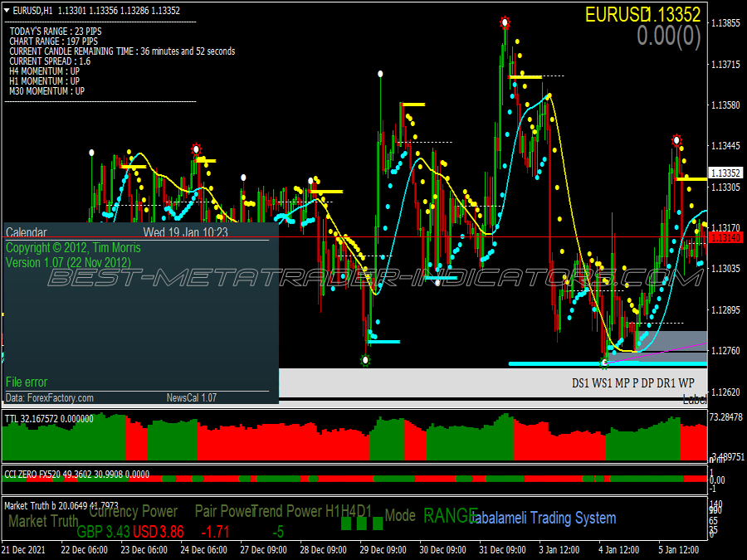The width and height of the screenshot is (747, 560).
Task: Click the 1.12620 price axis label
Action: coord(725,392)
